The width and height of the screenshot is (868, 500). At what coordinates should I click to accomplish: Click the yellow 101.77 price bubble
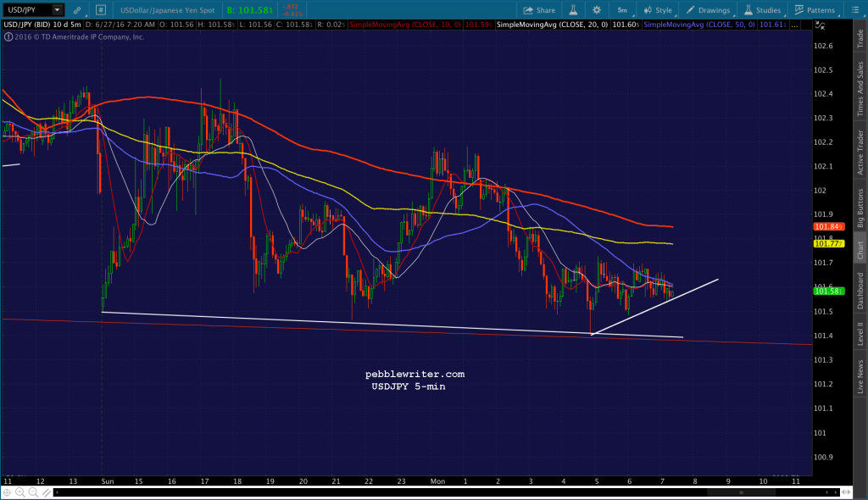point(829,243)
